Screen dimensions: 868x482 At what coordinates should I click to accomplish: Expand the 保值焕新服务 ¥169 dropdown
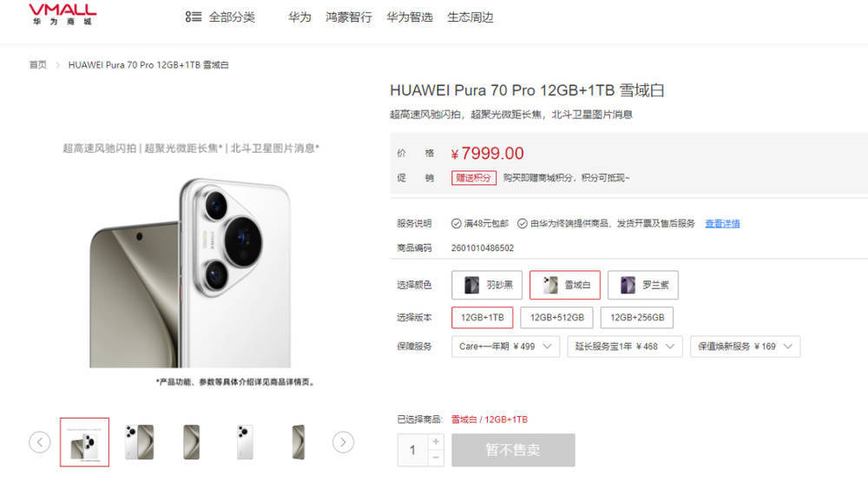tap(745, 347)
